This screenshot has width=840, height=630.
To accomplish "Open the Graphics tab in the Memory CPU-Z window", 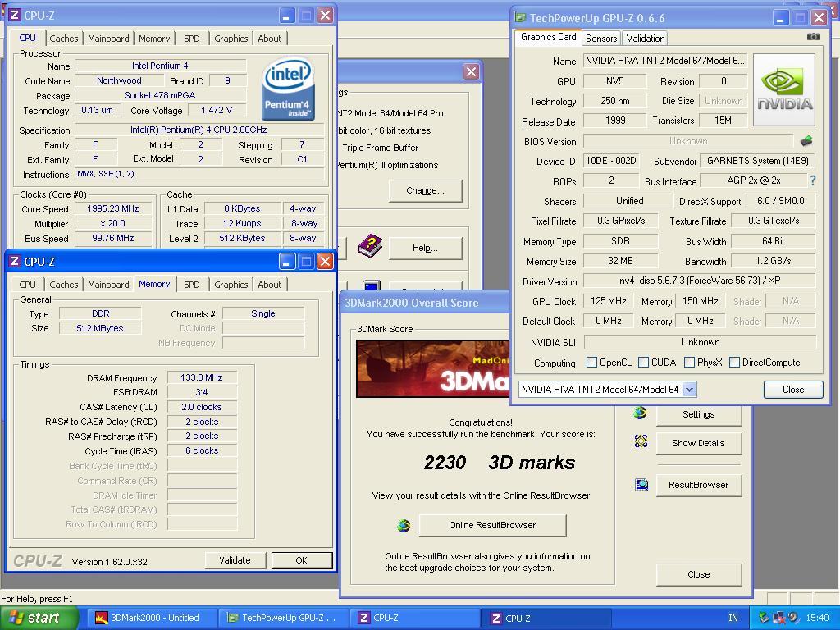I will click(231, 285).
